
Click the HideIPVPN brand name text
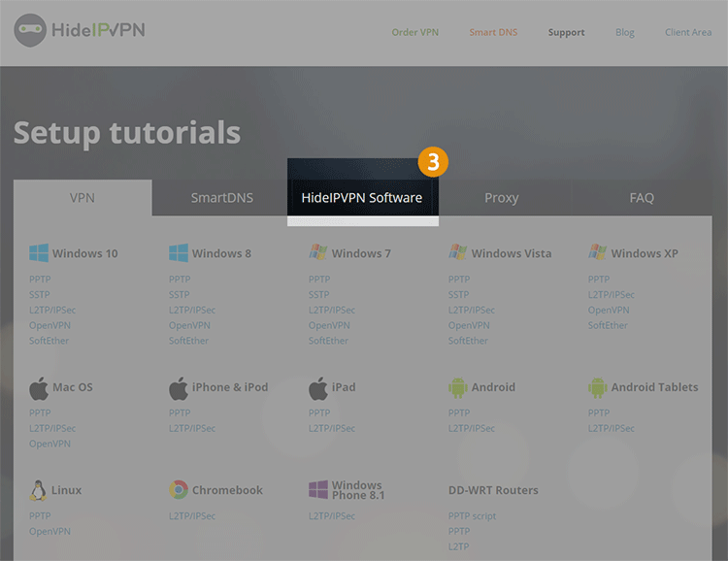[98, 30]
